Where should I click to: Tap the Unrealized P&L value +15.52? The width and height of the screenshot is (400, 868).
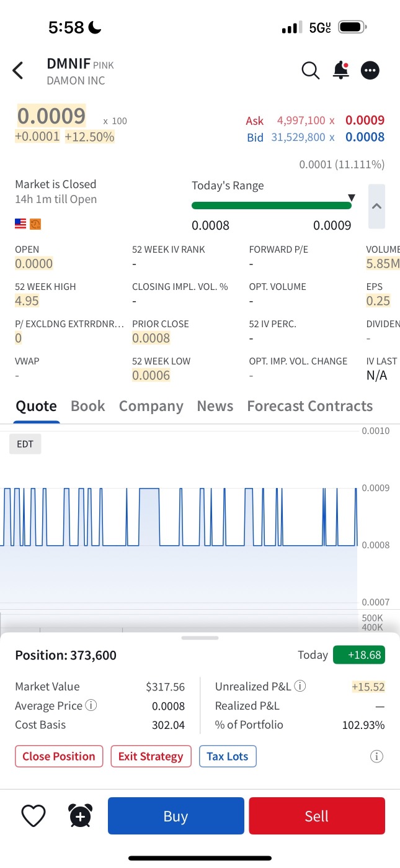(368, 687)
